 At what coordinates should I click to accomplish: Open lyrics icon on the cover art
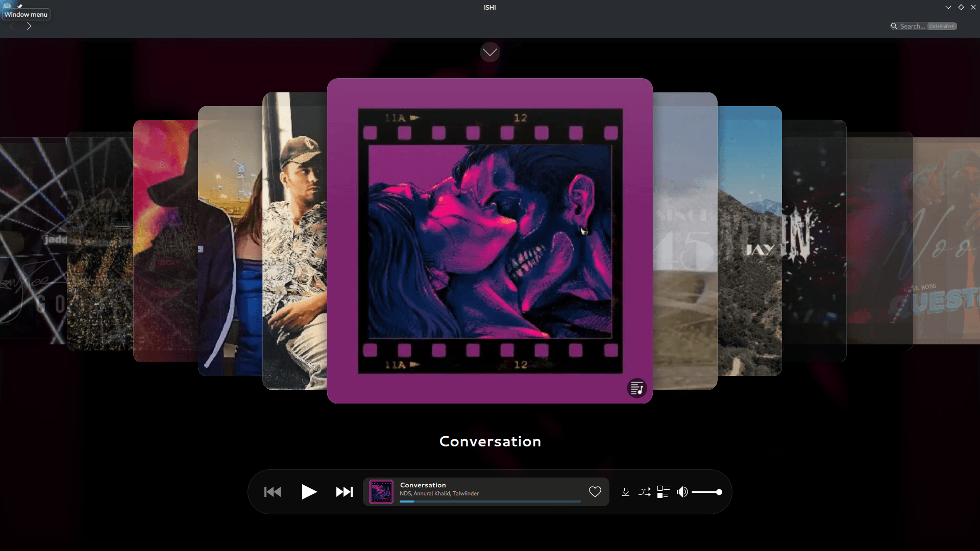click(637, 388)
